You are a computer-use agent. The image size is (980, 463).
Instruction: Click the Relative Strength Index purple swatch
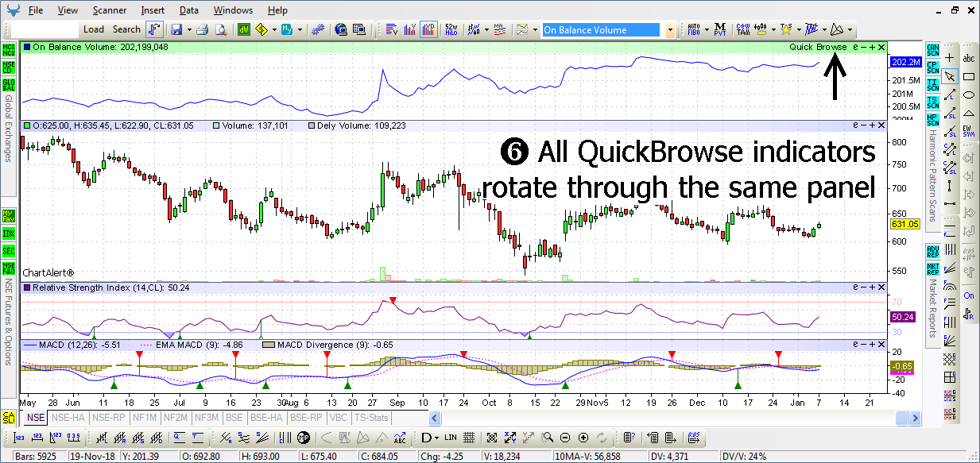click(27, 287)
